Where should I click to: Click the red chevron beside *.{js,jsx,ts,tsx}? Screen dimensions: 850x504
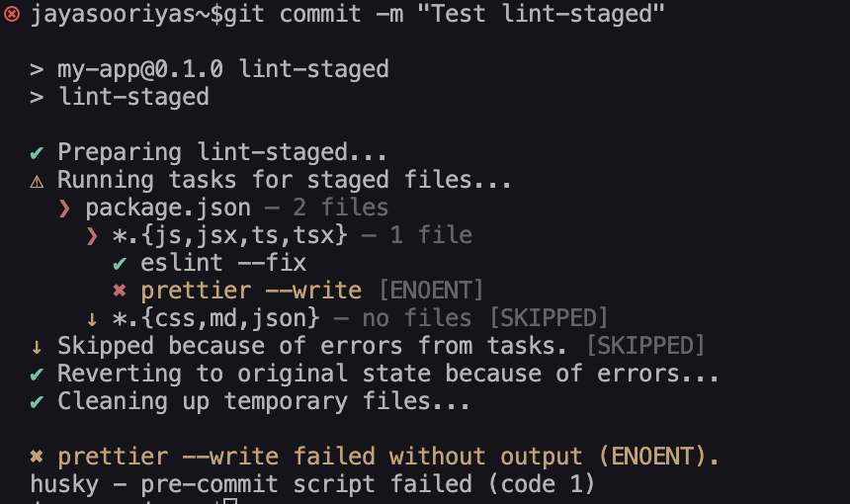92,236
